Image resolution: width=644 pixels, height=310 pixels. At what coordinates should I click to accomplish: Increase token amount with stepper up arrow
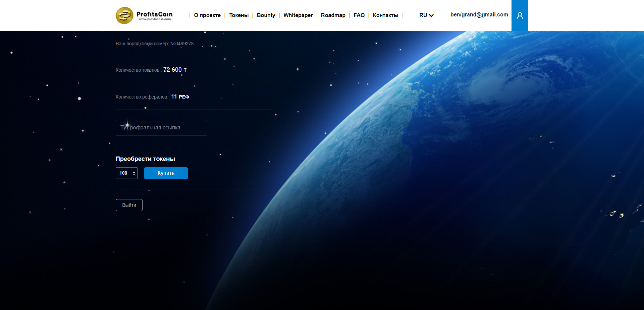pos(134,172)
